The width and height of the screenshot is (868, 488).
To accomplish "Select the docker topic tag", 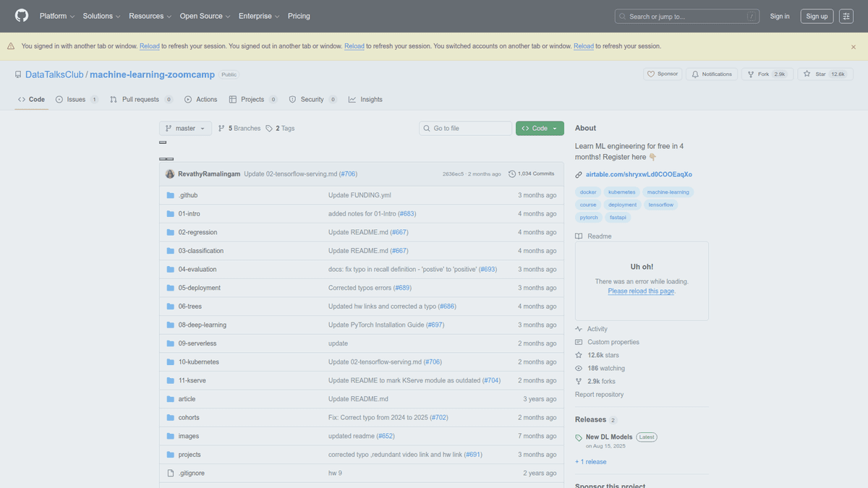I will click(x=587, y=192).
